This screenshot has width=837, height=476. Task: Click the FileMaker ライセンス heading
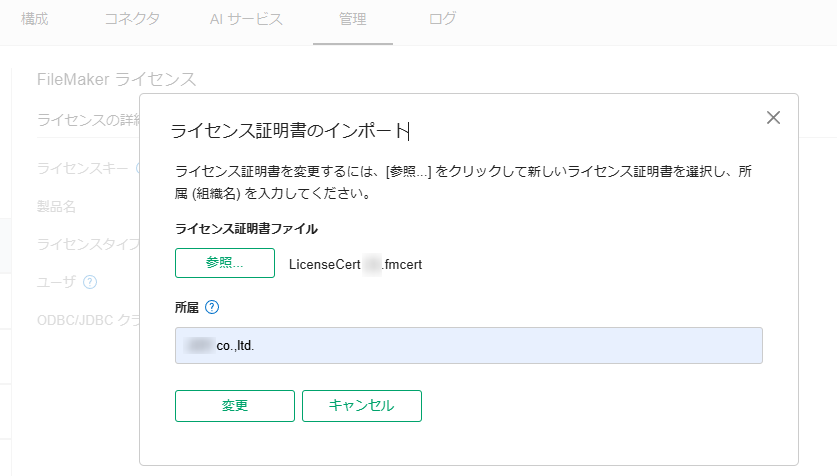pyautogui.click(x=116, y=79)
